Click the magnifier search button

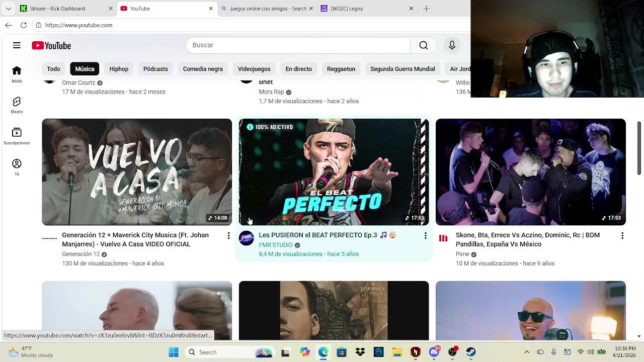pos(424,45)
